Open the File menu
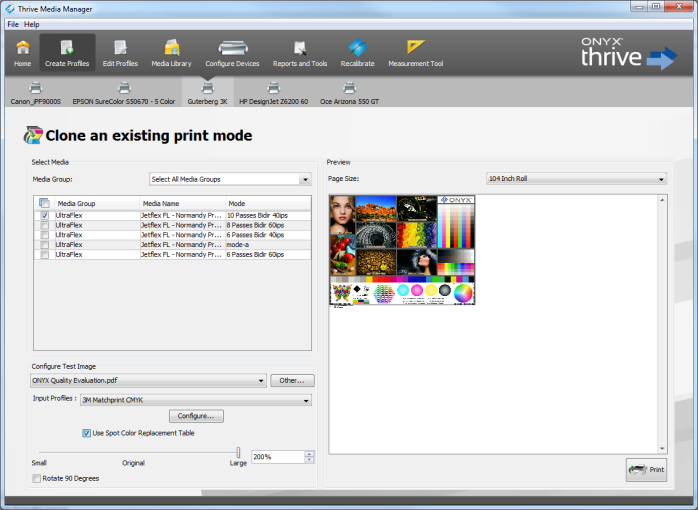698x510 pixels. 13,24
